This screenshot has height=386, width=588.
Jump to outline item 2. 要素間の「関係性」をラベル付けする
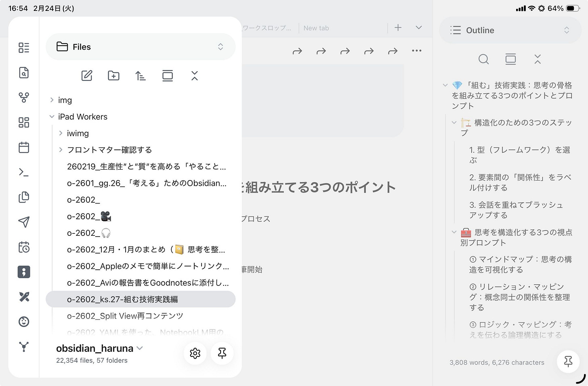(520, 183)
